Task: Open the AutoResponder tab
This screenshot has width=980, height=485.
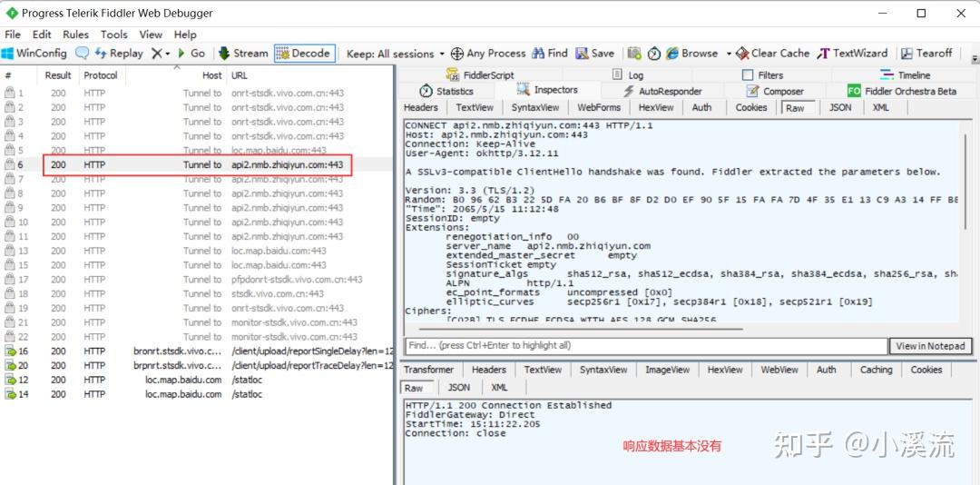Action: tap(661, 91)
